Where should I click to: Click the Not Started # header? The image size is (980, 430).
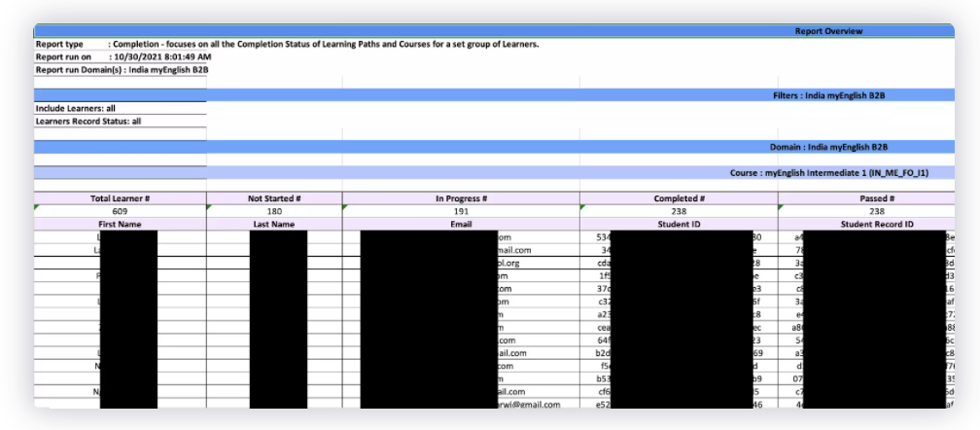274,198
